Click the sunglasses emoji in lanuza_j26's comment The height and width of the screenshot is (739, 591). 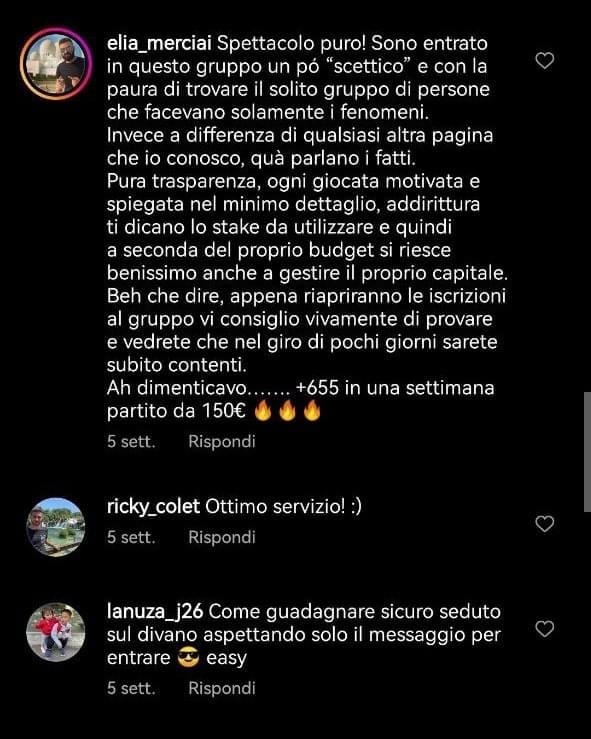[x=188, y=657]
